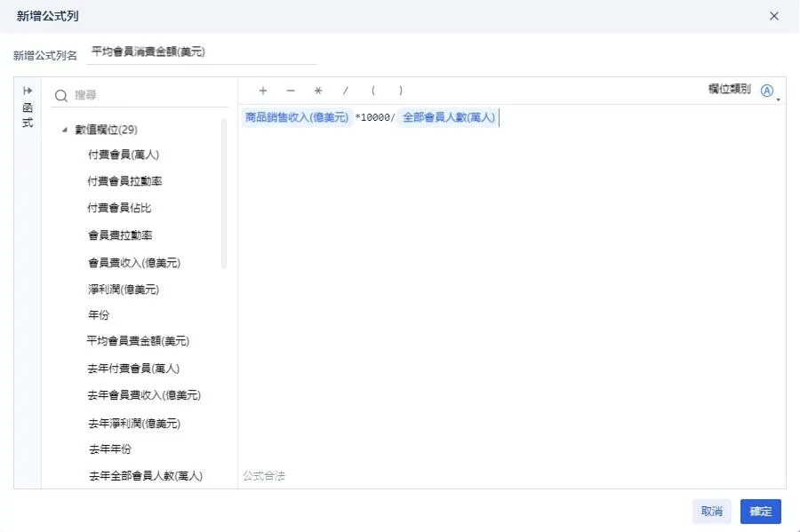Insert the plus operator
The width and height of the screenshot is (800, 532).
pyautogui.click(x=263, y=91)
